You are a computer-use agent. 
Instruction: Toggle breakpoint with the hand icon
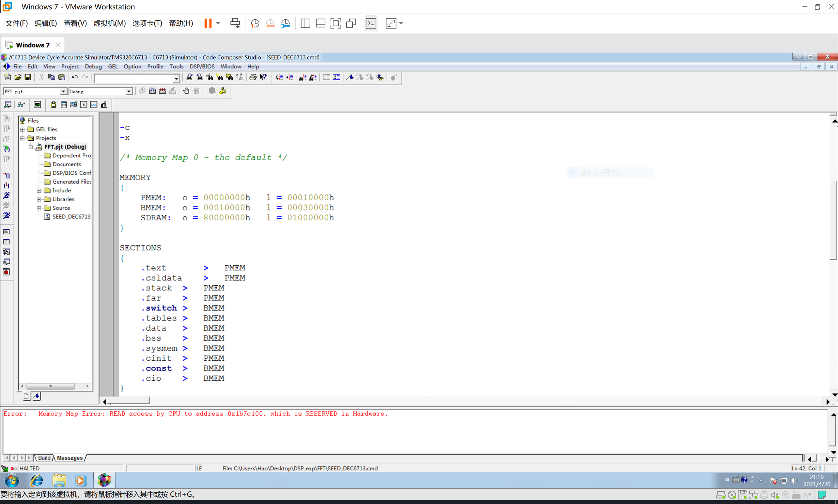186,91
